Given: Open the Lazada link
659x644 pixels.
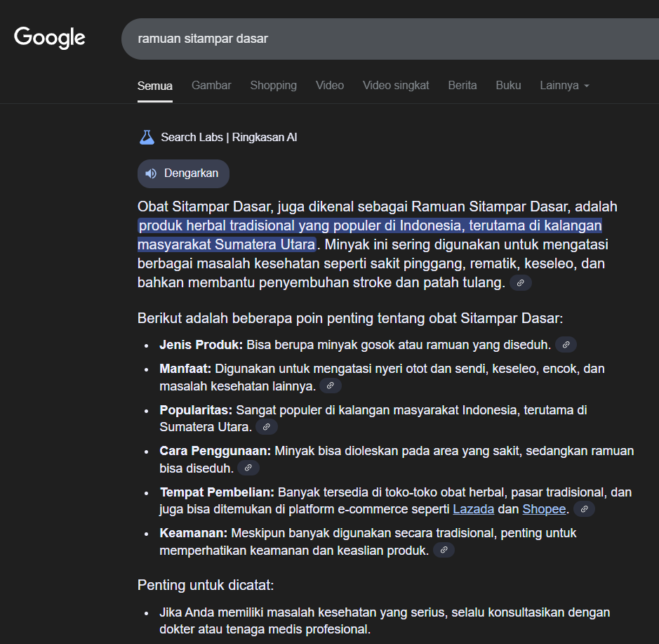Looking at the screenshot, I should click(474, 509).
